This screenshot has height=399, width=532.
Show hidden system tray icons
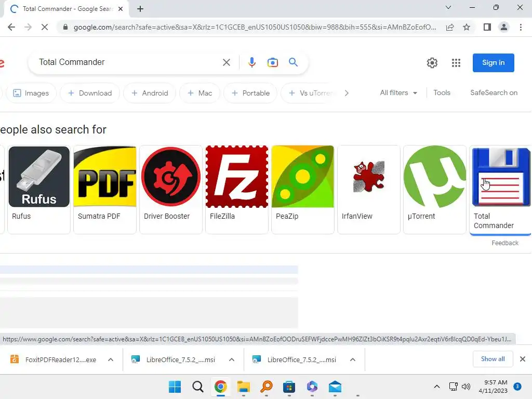pyautogui.click(x=436, y=387)
